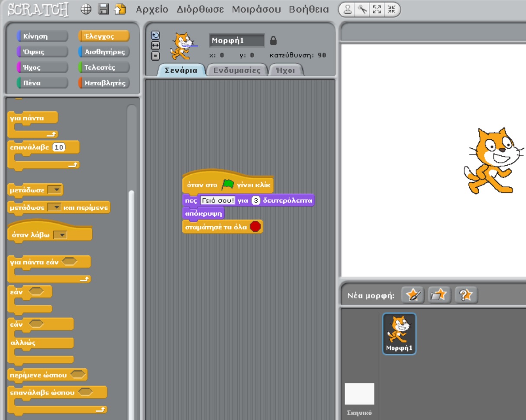The width and height of the screenshot is (526, 420).
Task: Click the SCRATCH logo
Action: point(39,10)
